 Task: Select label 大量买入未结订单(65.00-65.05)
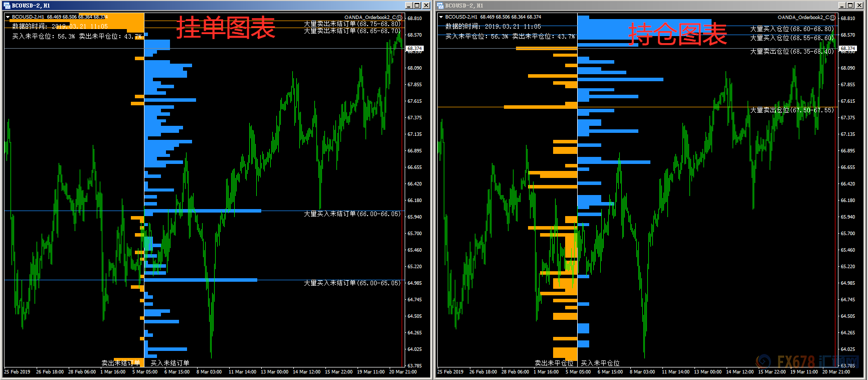click(353, 283)
